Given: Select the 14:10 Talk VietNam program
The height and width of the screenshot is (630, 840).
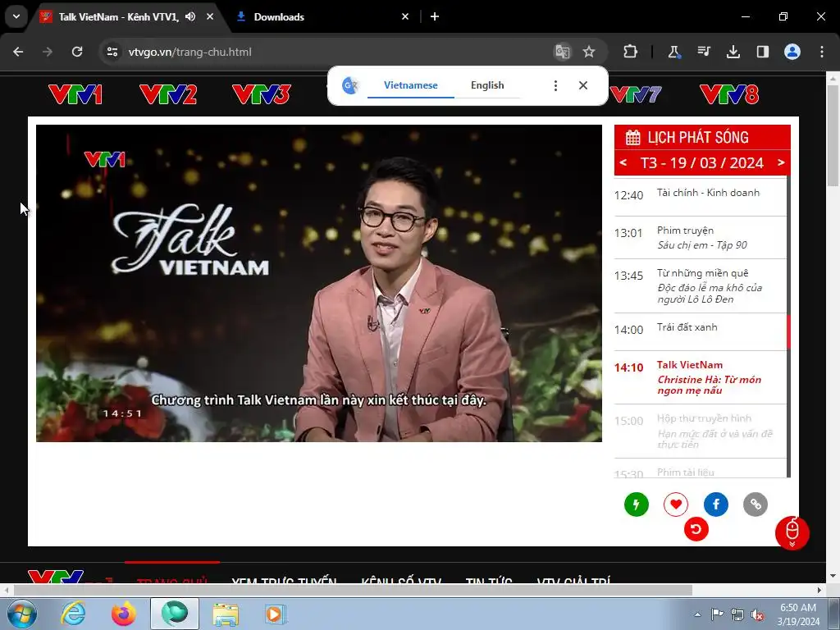Looking at the screenshot, I should pos(700,377).
